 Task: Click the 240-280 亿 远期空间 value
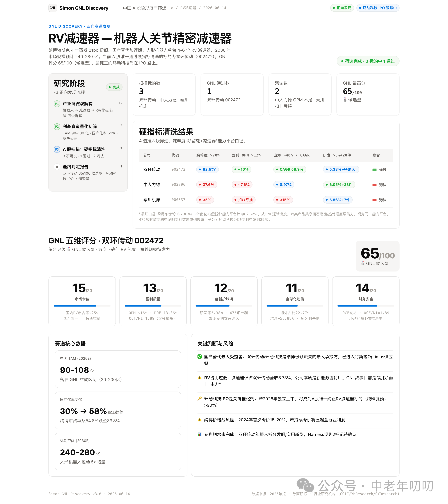[x=80, y=453]
